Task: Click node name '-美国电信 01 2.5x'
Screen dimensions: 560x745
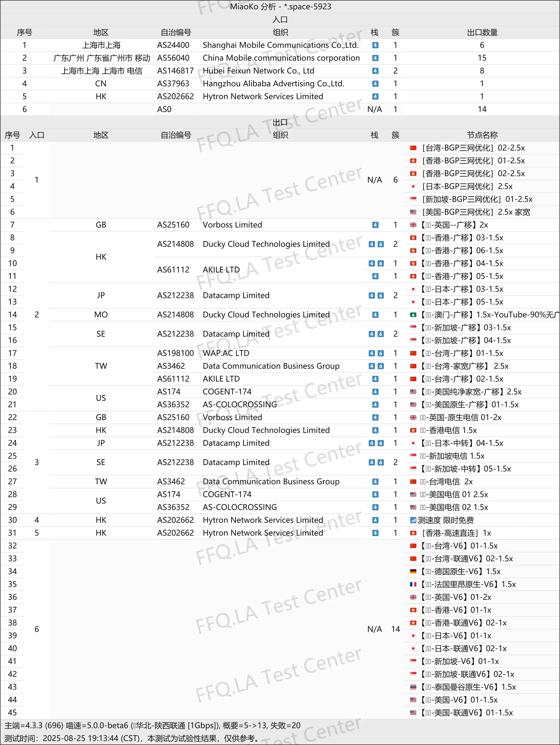Action: [454, 494]
